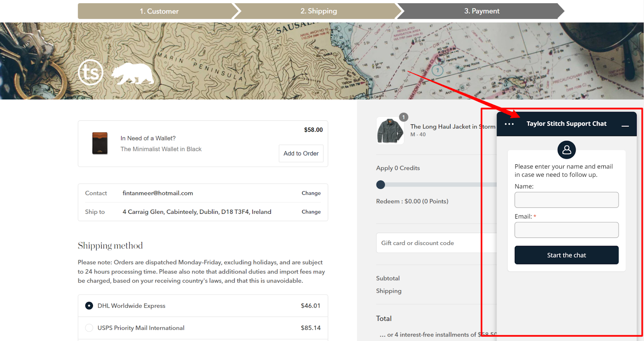Click the 'Redeem : $0.00 (0 Points)' text
Viewport: 644px width, 341px height.
pos(412,201)
